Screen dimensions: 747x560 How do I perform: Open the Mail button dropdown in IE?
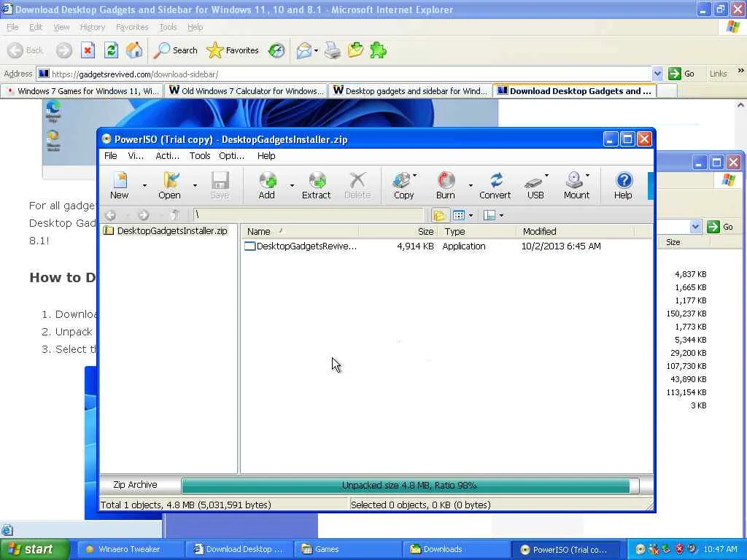(x=316, y=50)
